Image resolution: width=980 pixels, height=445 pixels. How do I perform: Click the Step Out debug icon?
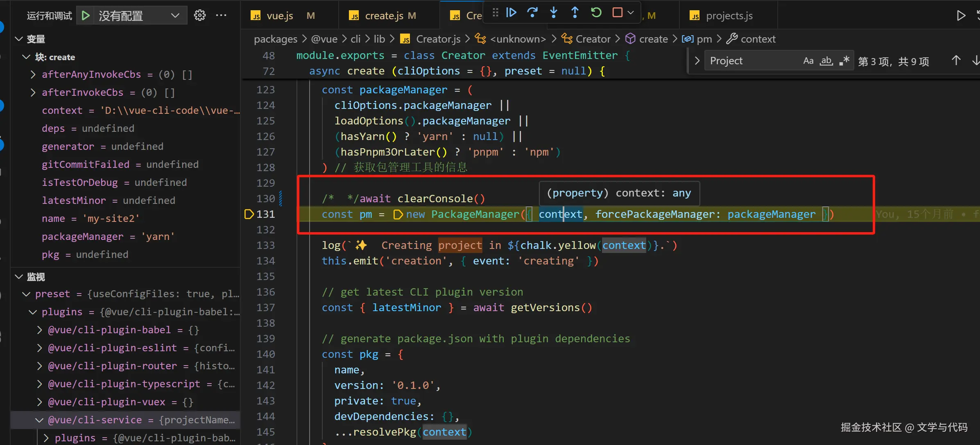pos(575,13)
